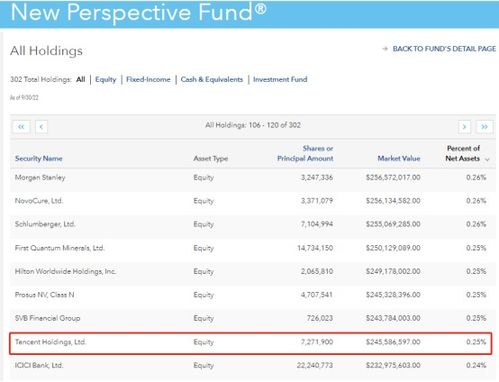Filter holdings by Investment Fund

point(280,79)
